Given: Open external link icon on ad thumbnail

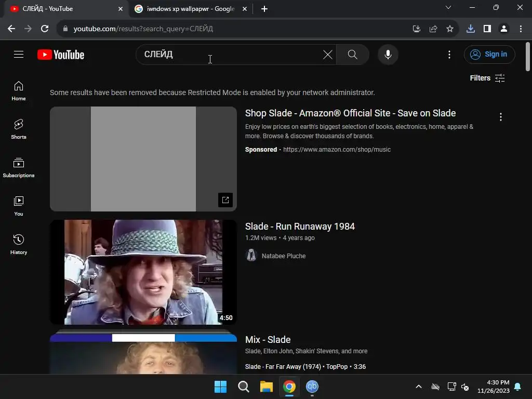Looking at the screenshot, I should pyautogui.click(x=225, y=200).
